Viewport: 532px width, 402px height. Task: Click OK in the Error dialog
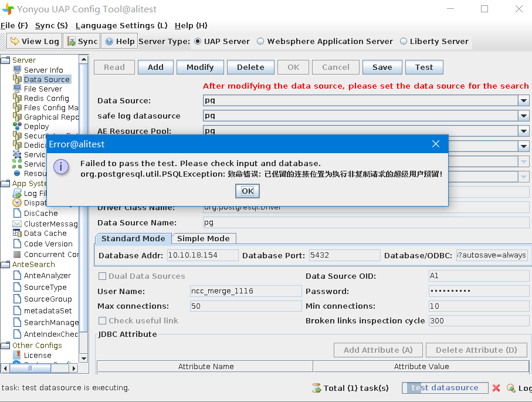tap(248, 191)
